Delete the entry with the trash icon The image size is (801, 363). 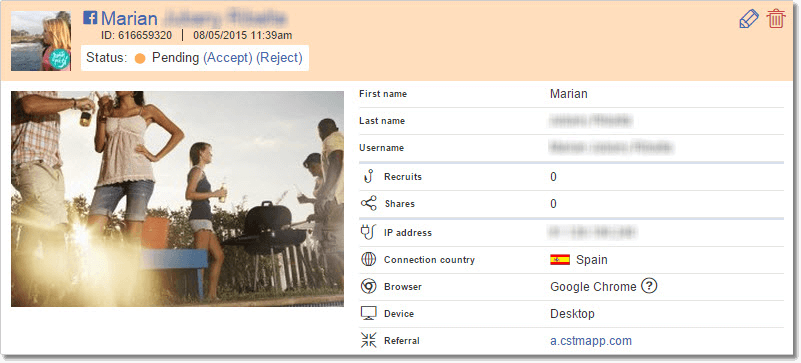[775, 19]
